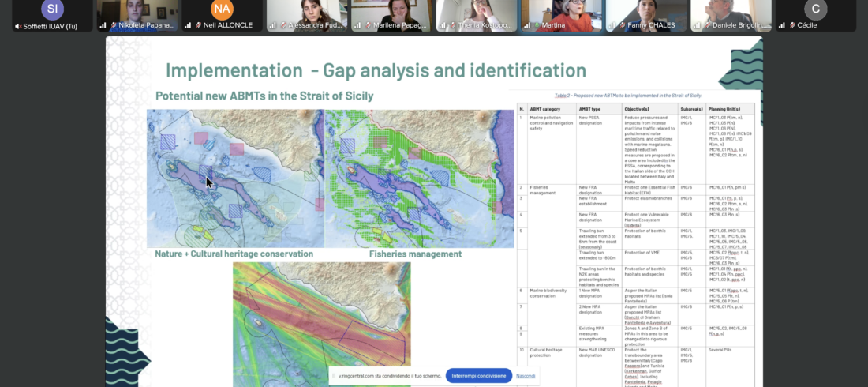Select the SI avatar of Soffietti IUAV
Image resolution: width=868 pixels, height=387 pixels.
click(52, 10)
